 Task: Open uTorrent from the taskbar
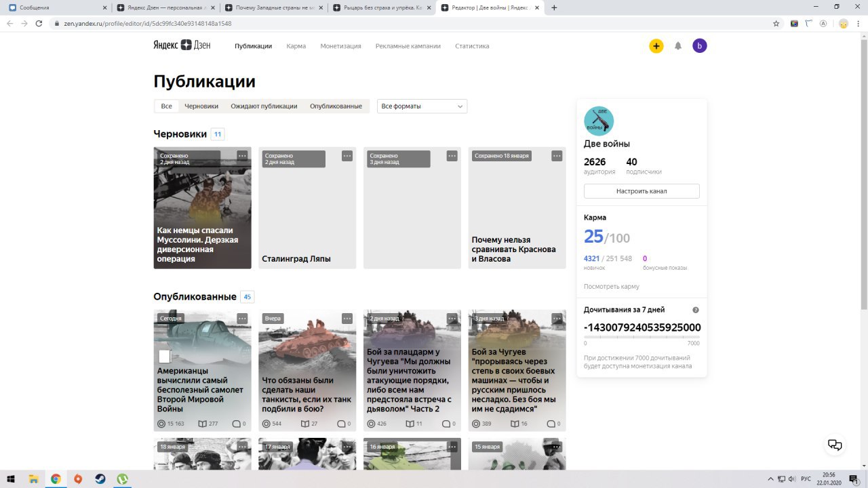tap(123, 479)
